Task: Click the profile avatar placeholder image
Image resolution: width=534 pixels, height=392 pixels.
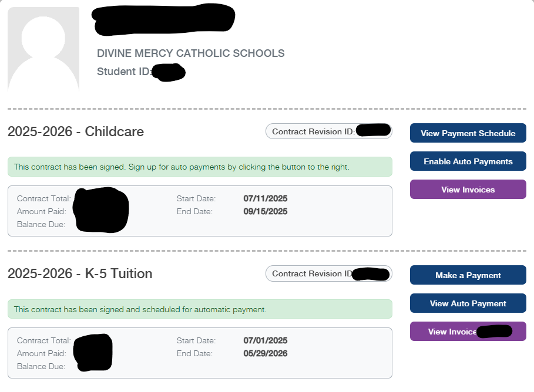Action: (x=43, y=49)
